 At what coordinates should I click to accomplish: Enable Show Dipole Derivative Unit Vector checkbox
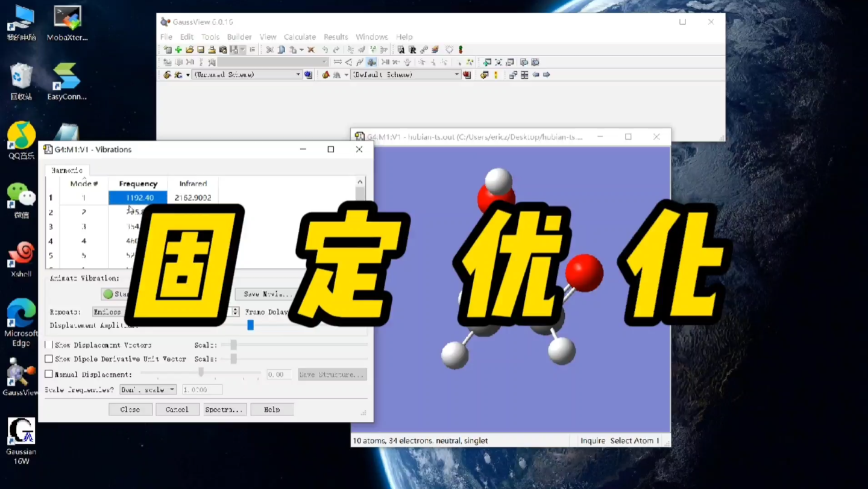point(49,359)
